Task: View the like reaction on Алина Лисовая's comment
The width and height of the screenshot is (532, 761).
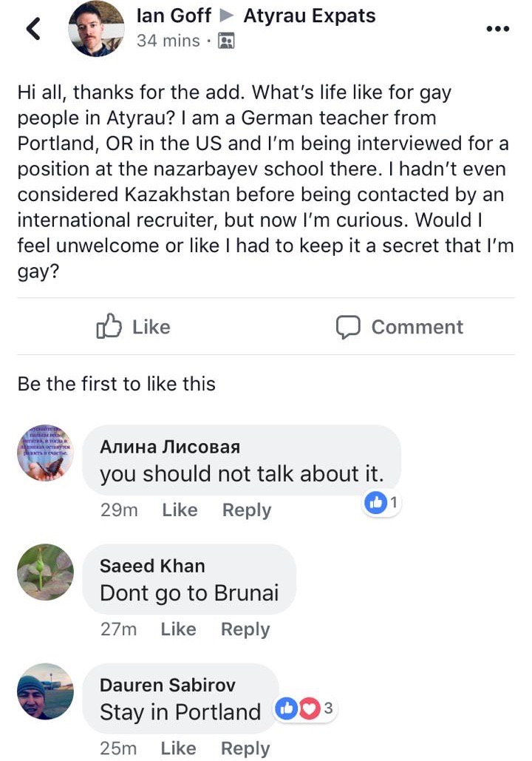Action: [x=382, y=503]
